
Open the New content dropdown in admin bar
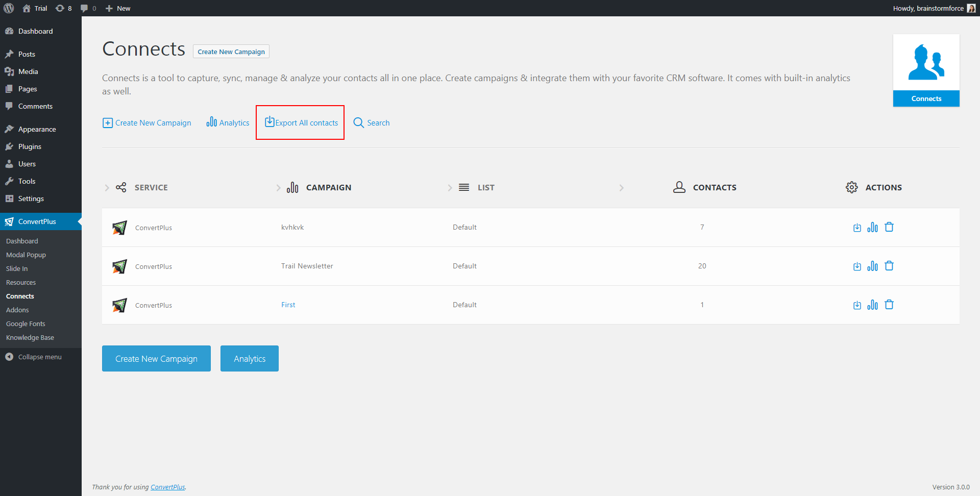[118, 8]
